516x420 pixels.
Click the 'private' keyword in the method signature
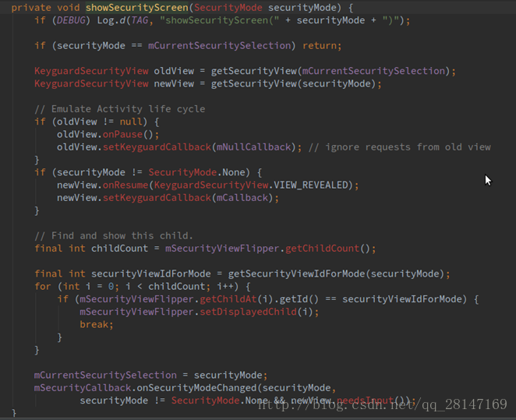coord(31,8)
